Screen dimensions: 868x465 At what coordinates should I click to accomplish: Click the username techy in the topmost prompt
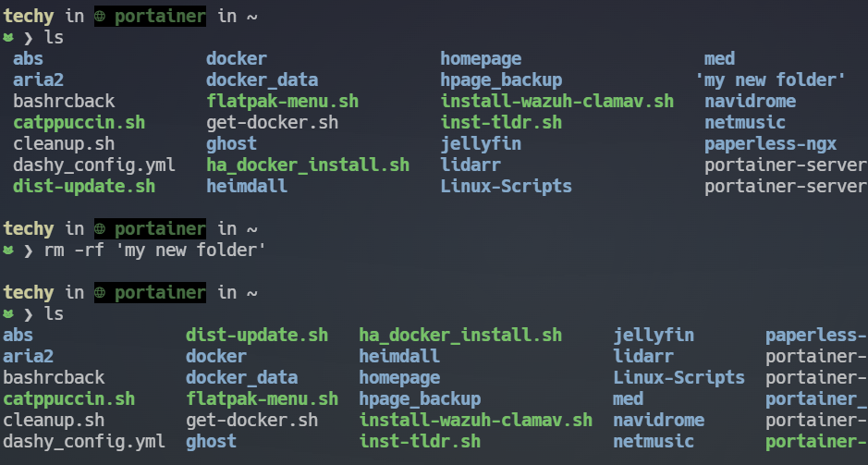click(x=29, y=17)
